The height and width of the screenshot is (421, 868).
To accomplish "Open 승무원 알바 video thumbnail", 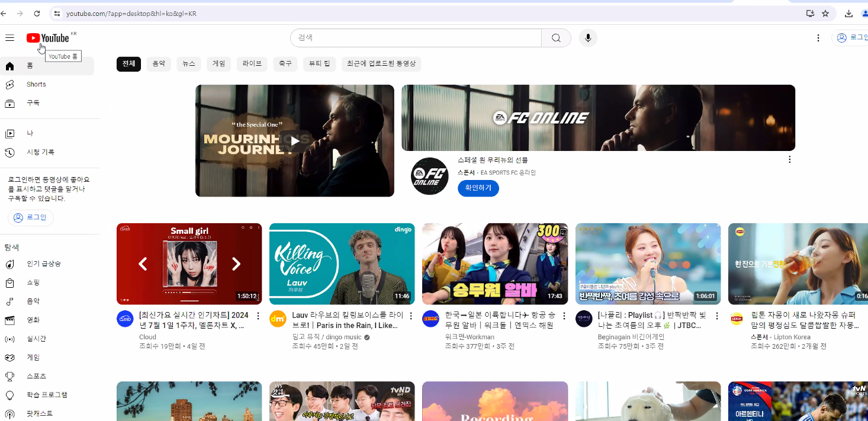I will tap(495, 264).
